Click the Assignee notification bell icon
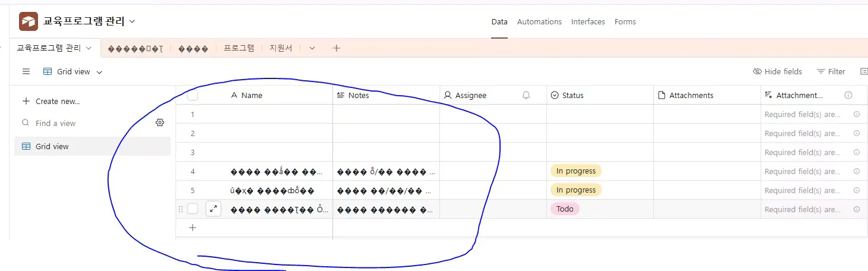The height and width of the screenshot is (271, 868). (x=526, y=95)
